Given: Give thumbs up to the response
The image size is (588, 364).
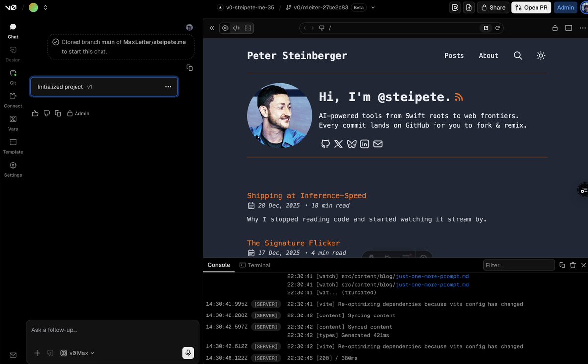Looking at the screenshot, I should tap(35, 113).
